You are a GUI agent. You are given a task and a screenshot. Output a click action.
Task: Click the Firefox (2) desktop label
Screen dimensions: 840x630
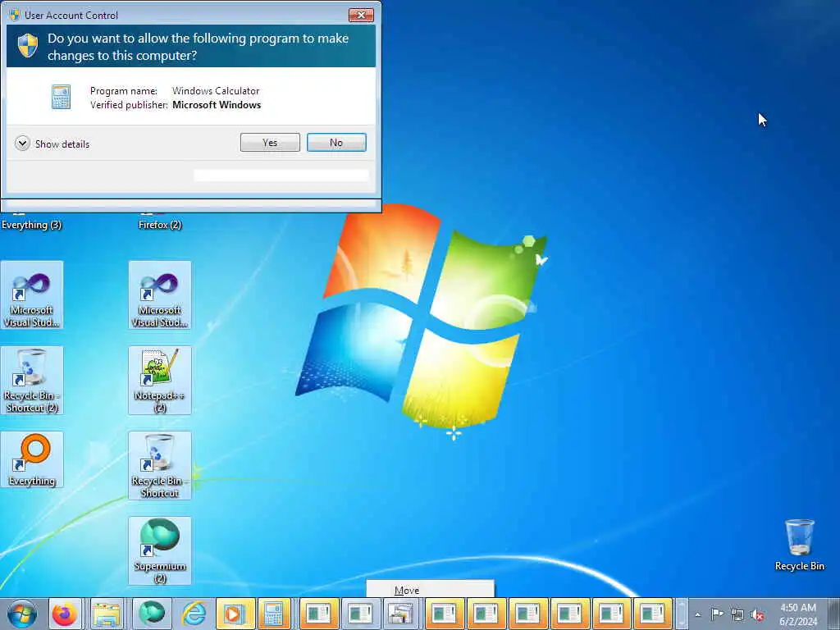tap(160, 225)
